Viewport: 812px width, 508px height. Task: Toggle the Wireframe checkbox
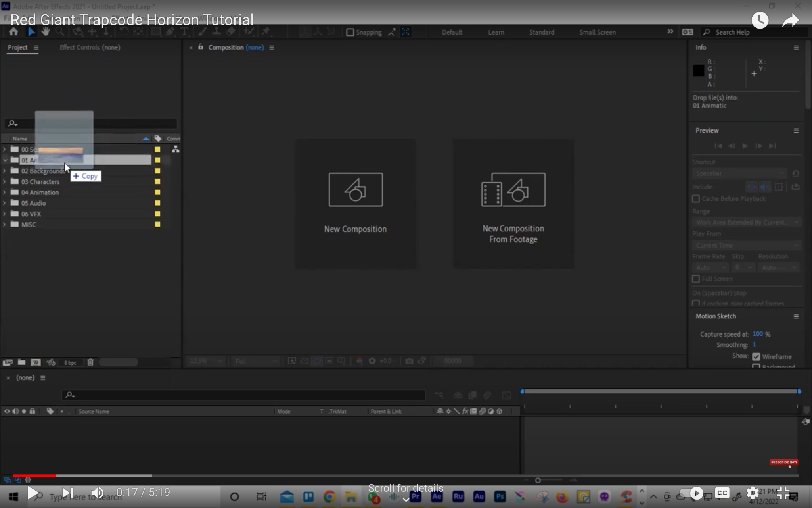point(756,356)
